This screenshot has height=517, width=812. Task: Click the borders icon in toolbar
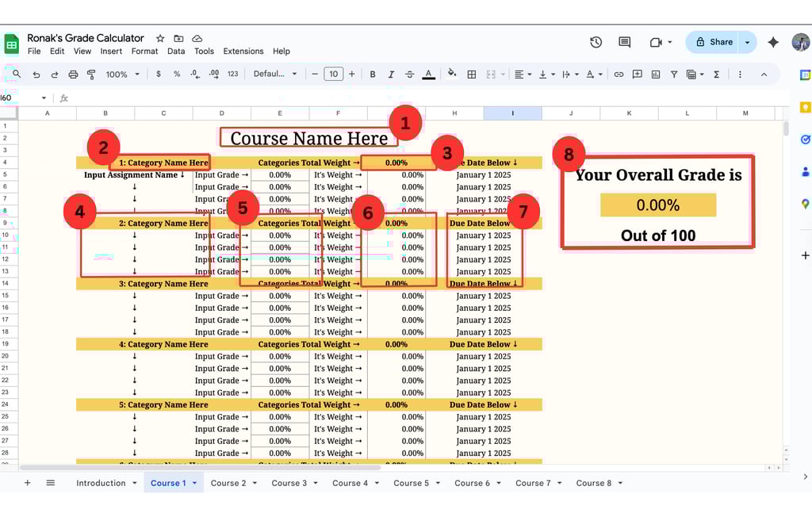pyautogui.click(x=472, y=75)
